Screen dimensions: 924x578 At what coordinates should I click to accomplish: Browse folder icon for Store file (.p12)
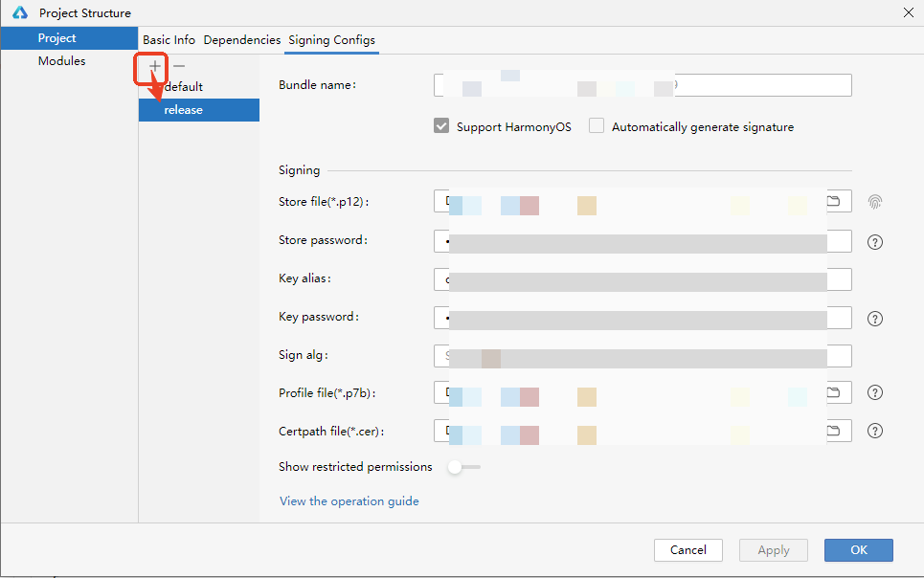(x=833, y=202)
